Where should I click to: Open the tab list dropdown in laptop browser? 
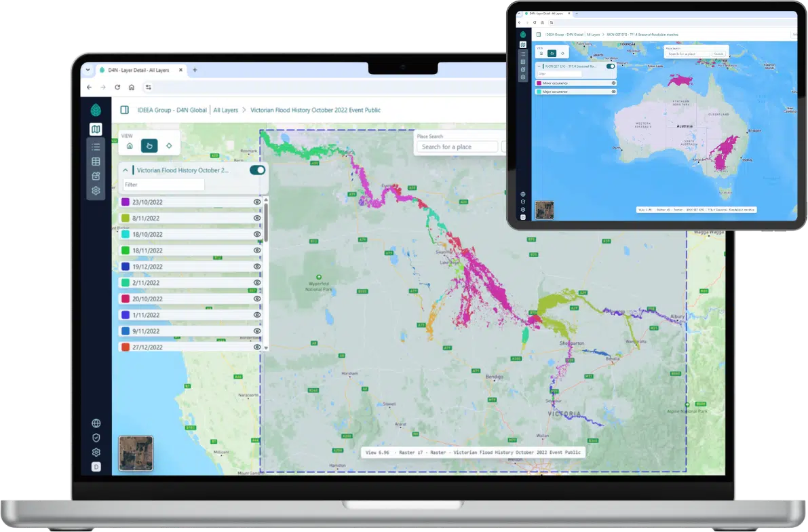click(88, 70)
